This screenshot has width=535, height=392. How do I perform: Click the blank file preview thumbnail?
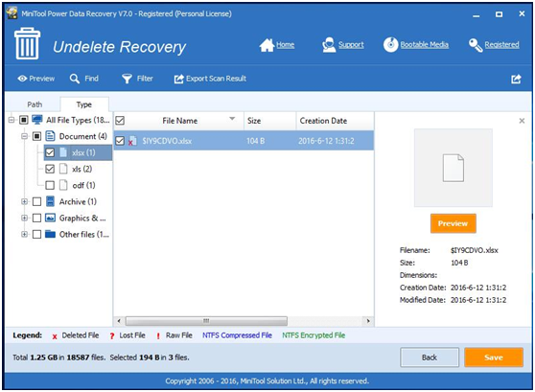click(x=454, y=168)
